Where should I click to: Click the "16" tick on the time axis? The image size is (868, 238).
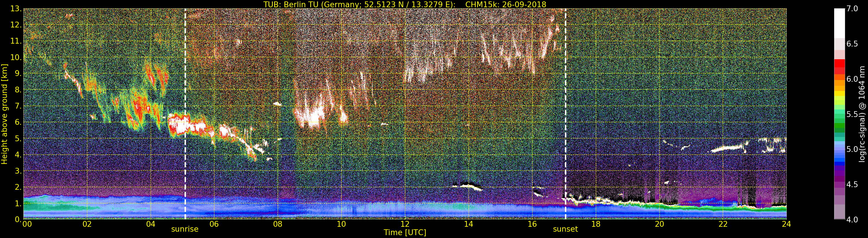(x=532, y=224)
